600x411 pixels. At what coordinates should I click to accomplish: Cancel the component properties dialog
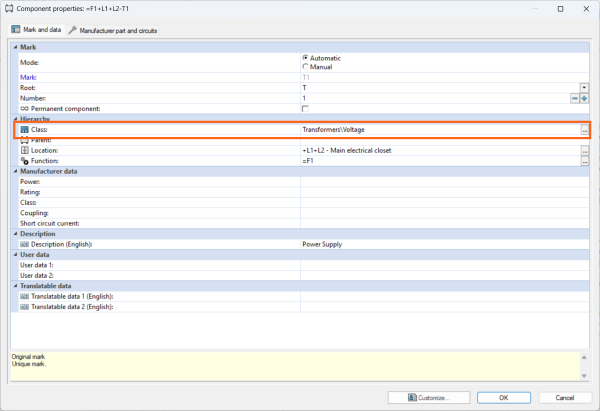[x=565, y=398]
